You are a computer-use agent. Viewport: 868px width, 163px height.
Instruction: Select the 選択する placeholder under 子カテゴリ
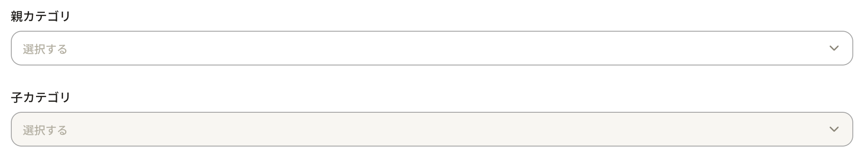(45, 130)
